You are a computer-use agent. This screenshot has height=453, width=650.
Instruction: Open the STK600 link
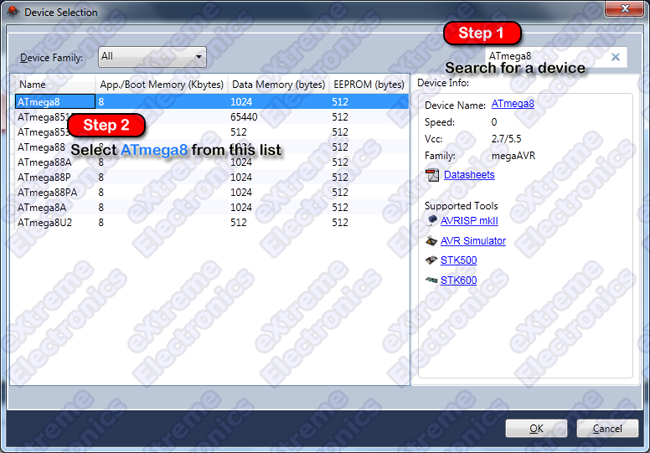pos(458,281)
